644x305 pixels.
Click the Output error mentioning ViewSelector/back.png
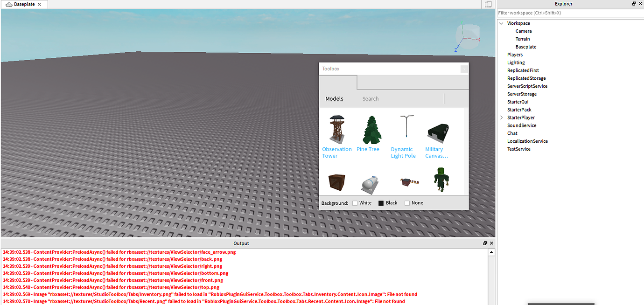point(112,259)
